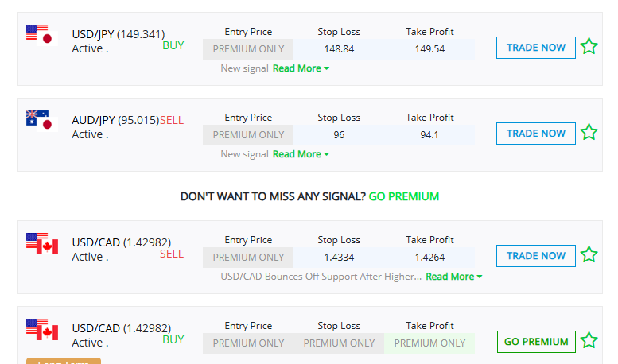Screen dimensions: 618x364
Task: Open Trade Now for USD/CAD sell signal
Action: pyautogui.click(x=535, y=256)
